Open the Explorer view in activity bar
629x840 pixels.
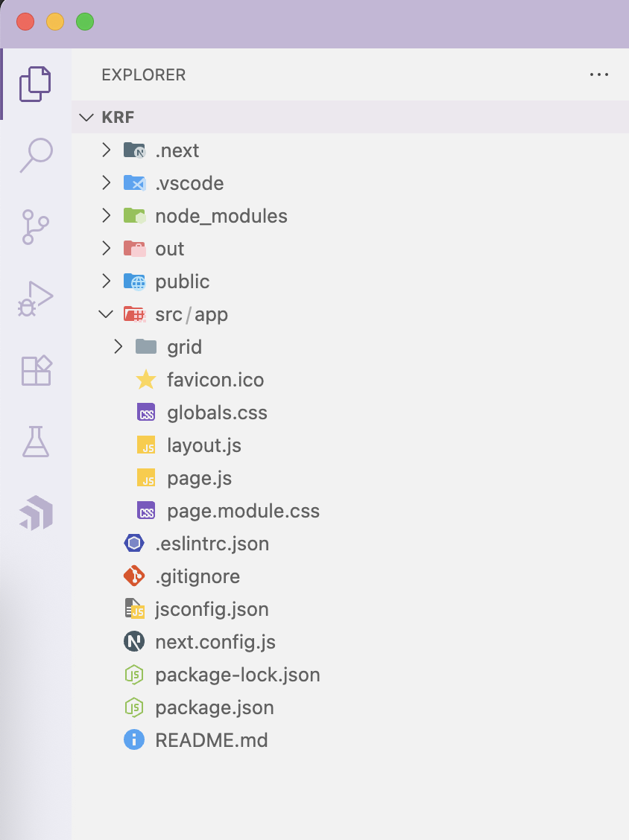click(36, 83)
